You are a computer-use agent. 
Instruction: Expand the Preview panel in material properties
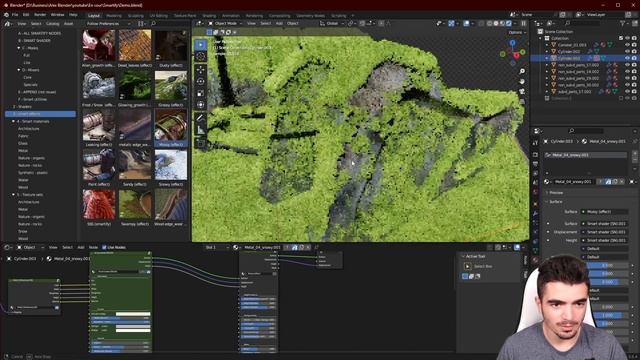(x=556, y=193)
